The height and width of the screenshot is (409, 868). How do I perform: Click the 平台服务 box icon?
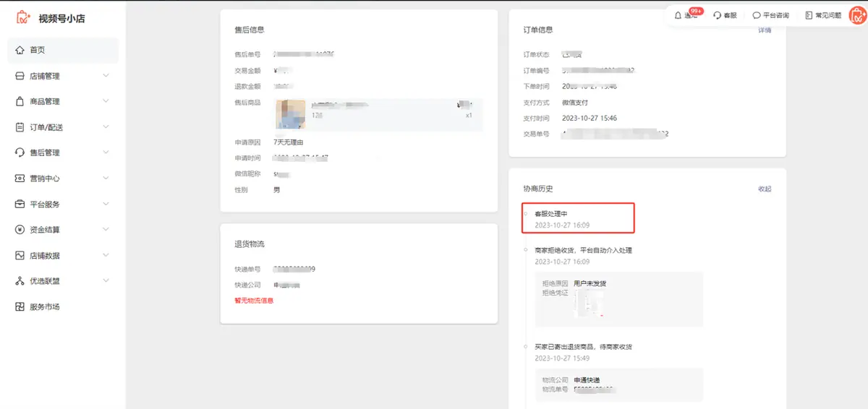20,204
